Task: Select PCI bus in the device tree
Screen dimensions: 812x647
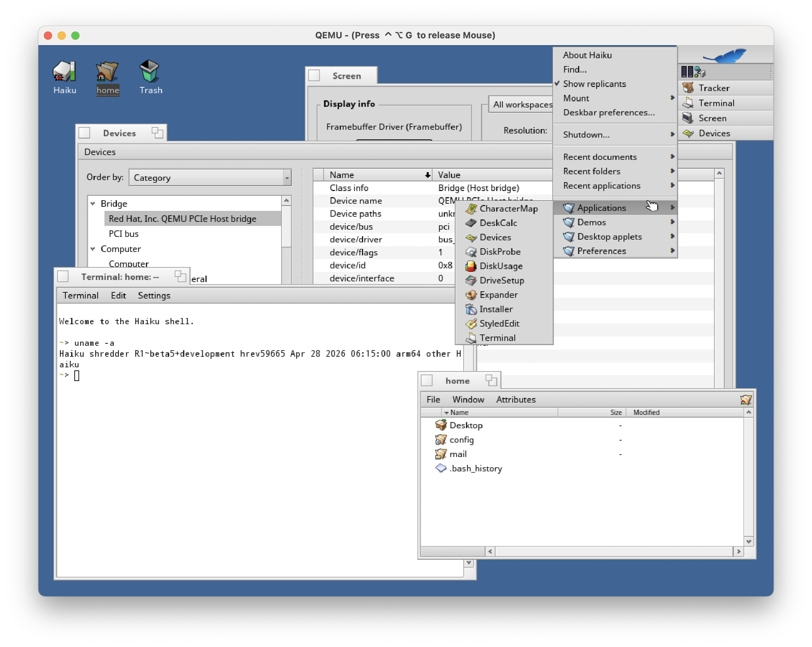Action: tap(124, 234)
